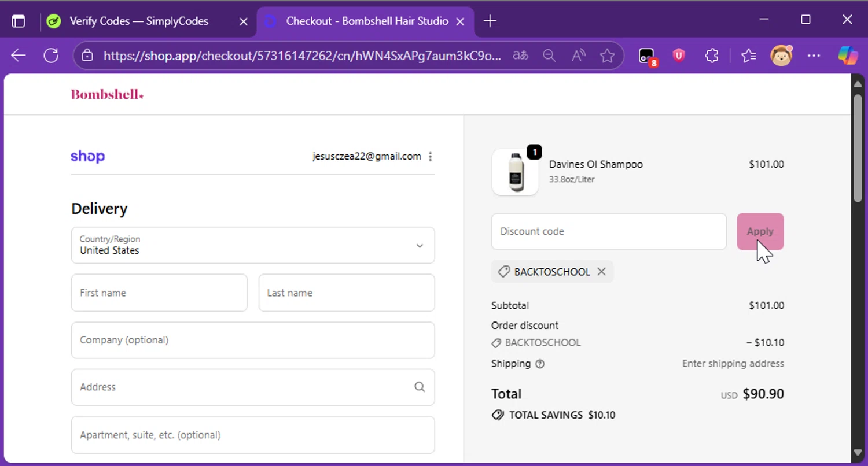
Task: Maximize the browser window
Action: (806, 20)
